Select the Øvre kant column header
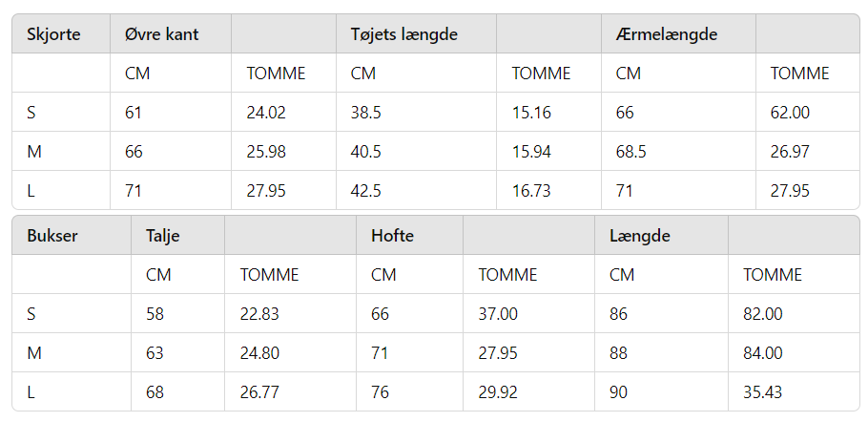This screenshot has height=422, width=868. [x=171, y=33]
